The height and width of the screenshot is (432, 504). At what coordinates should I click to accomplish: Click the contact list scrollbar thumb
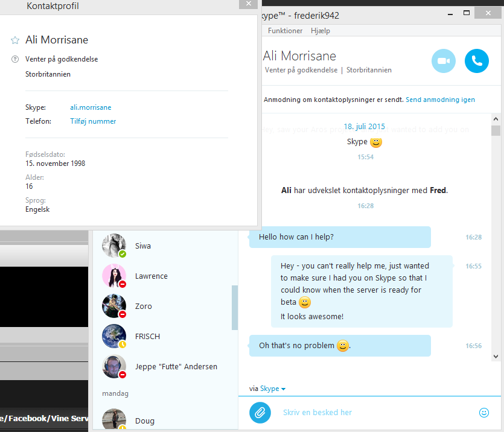[x=235, y=308]
